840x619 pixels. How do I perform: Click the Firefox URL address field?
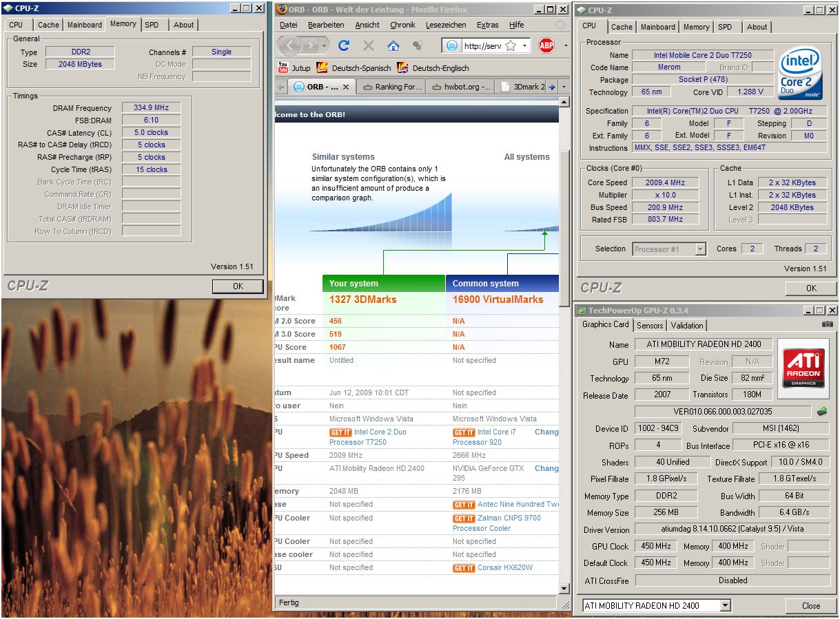click(x=482, y=45)
